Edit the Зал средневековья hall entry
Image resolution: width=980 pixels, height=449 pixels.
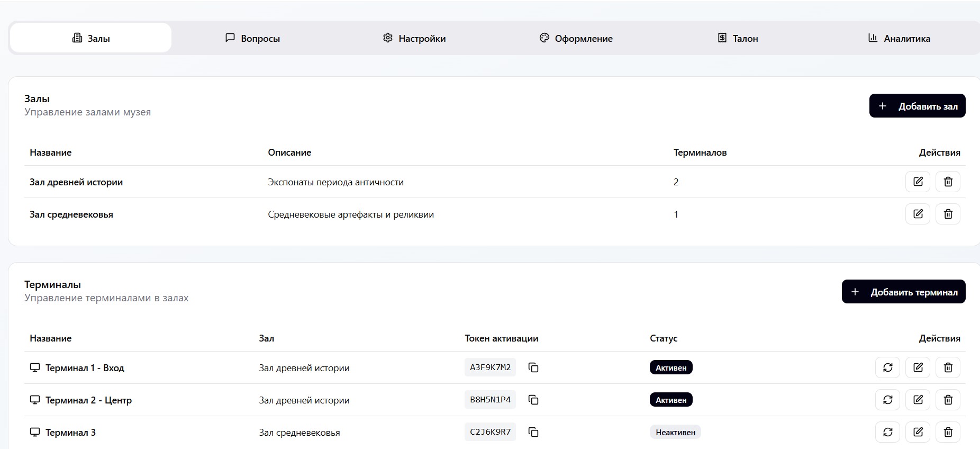tap(918, 214)
